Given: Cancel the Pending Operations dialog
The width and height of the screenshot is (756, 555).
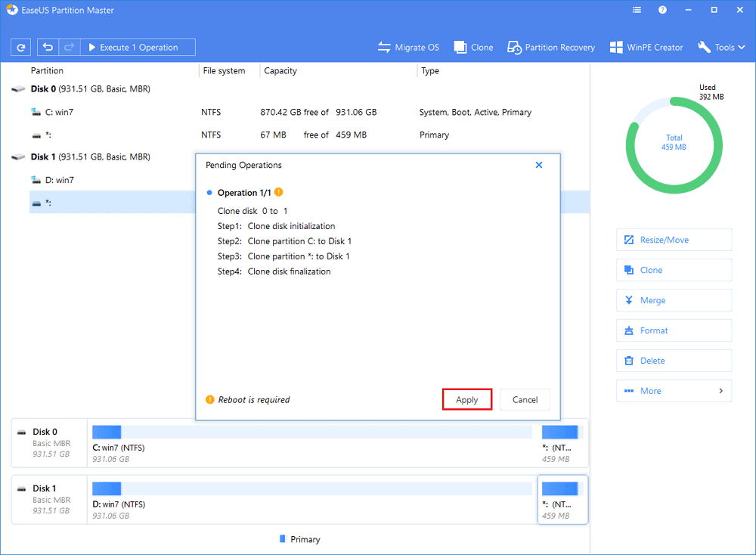Looking at the screenshot, I should point(525,400).
